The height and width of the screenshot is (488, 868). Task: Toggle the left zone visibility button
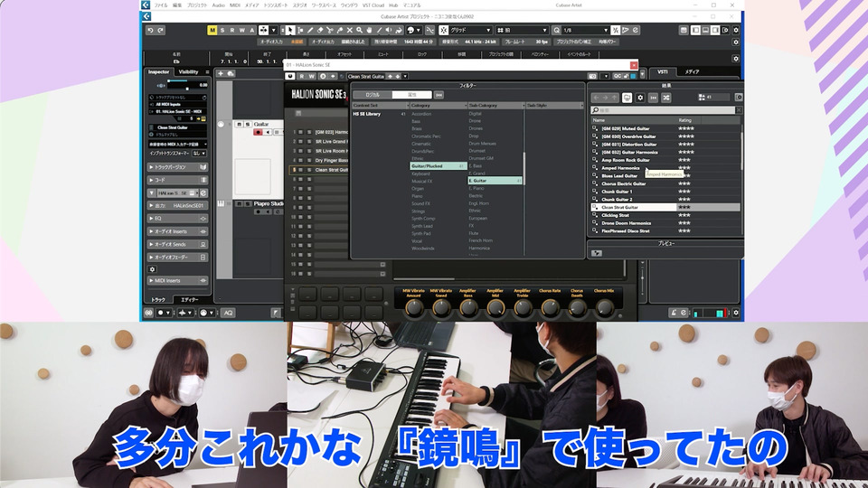tap(695, 30)
